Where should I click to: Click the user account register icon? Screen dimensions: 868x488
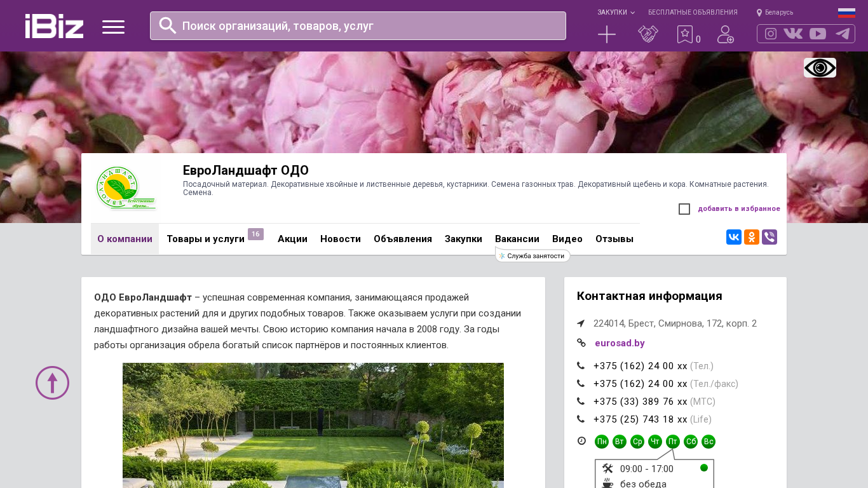point(725,34)
